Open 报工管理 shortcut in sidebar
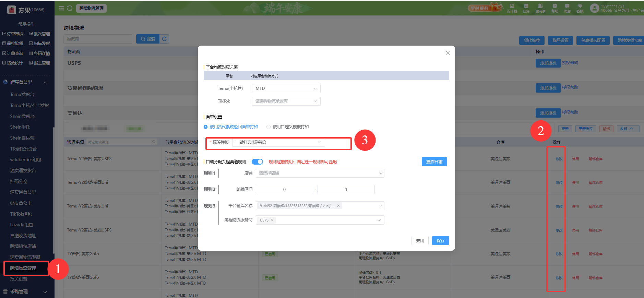644x298 pixels. [39, 63]
